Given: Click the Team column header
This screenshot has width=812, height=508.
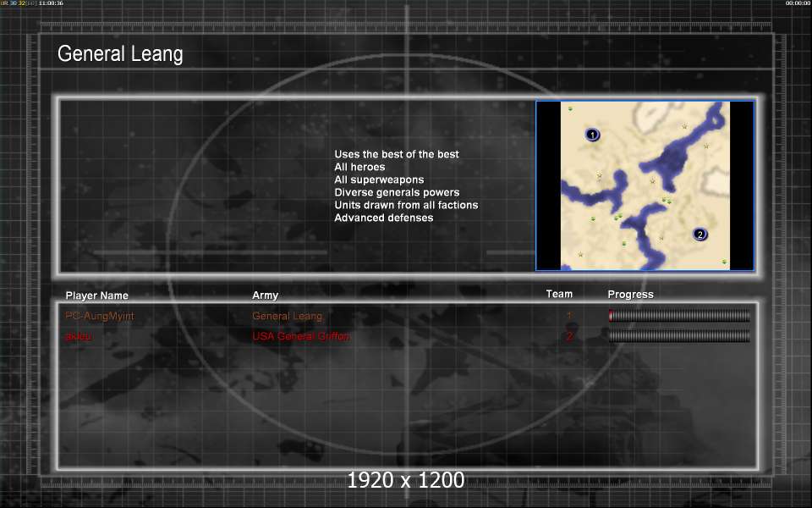Looking at the screenshot, I should coord(559,294).
